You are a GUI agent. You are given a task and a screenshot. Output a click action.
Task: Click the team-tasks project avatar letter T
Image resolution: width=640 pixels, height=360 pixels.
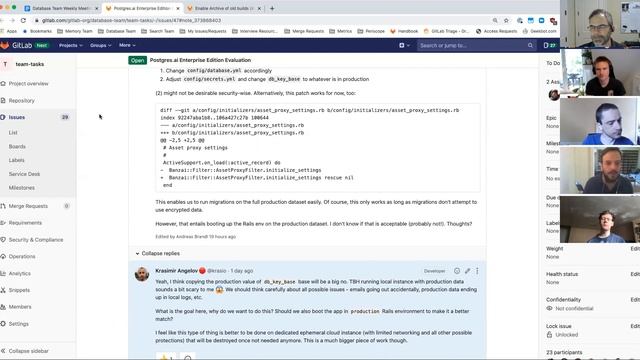tap(5, 64)
